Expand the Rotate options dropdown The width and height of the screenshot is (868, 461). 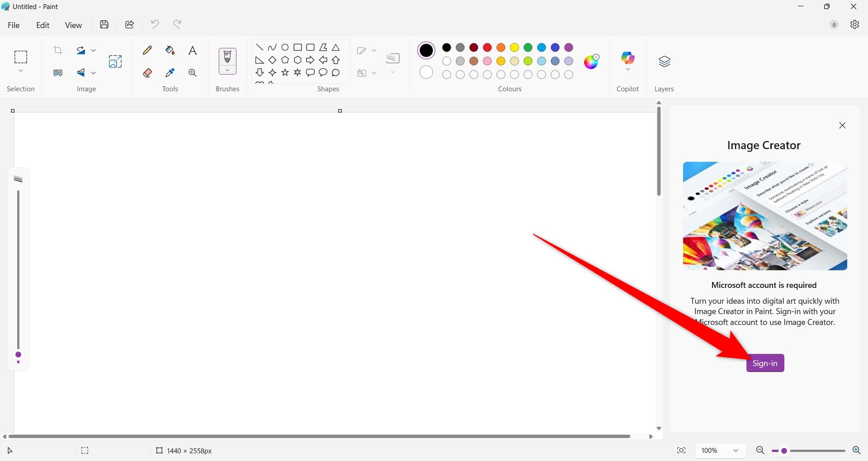coord(94,50)
